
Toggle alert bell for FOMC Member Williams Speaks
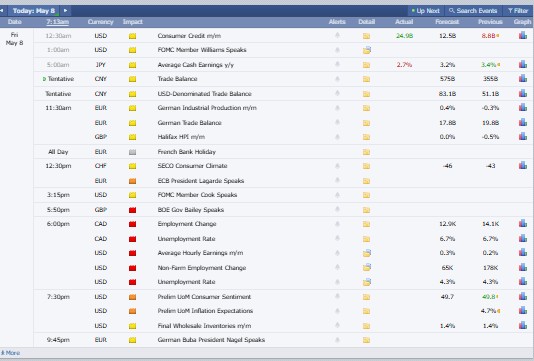coord(337,50)
